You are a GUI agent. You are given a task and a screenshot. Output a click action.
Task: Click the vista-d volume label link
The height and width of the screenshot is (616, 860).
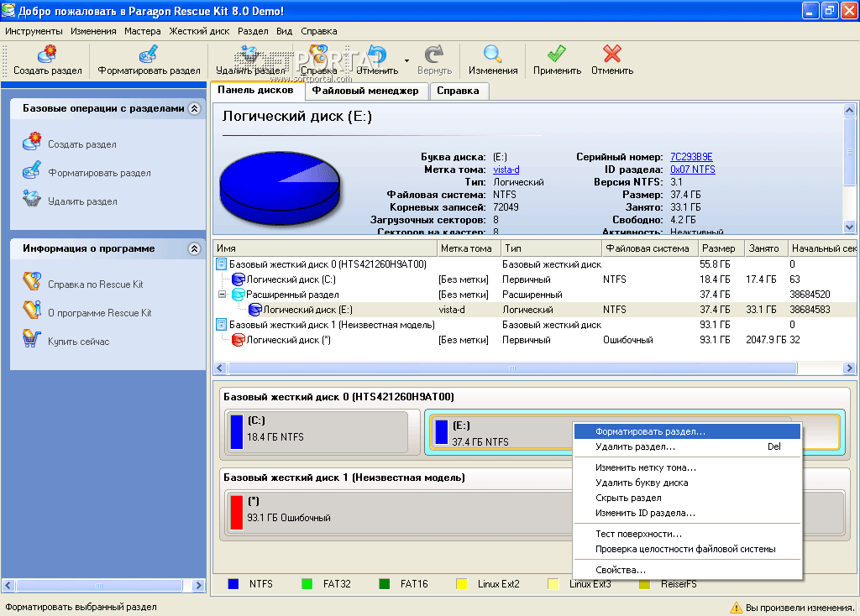tap(506, 170)
